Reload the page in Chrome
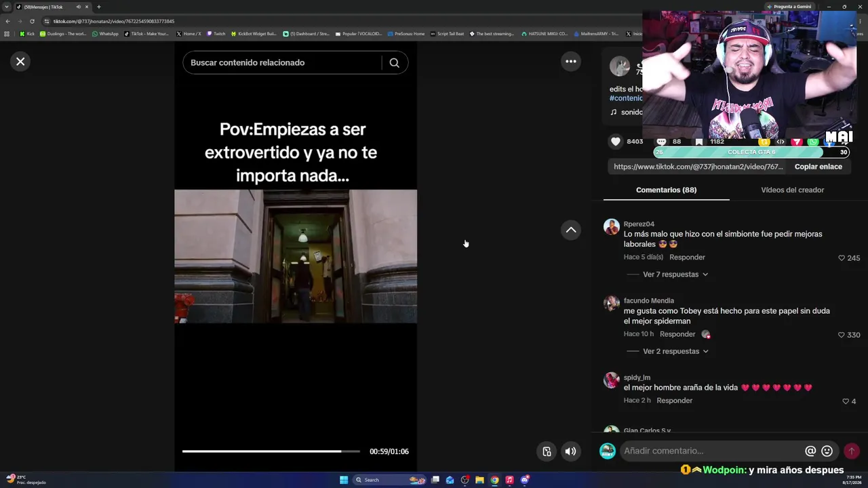 [32, 21]
